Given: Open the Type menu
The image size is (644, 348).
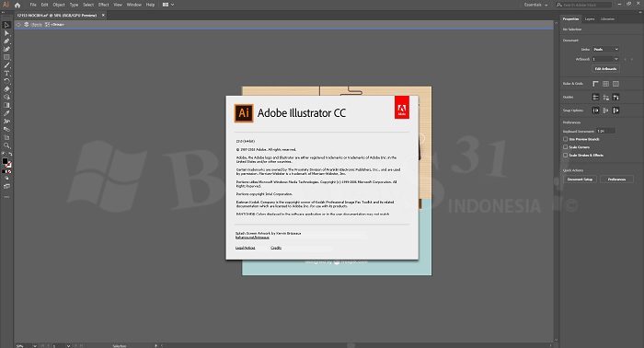Looking at the screenshot, I should (x=74, y=5).
